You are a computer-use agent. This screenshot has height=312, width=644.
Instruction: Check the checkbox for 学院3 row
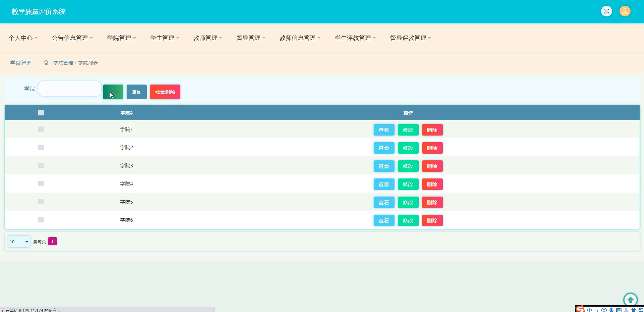point(41,165)
